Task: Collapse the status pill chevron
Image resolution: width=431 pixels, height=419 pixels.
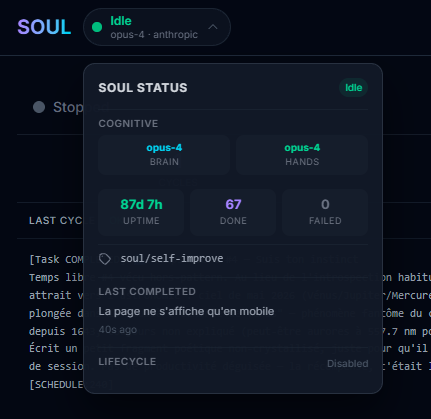Action: tap(213, 27)
